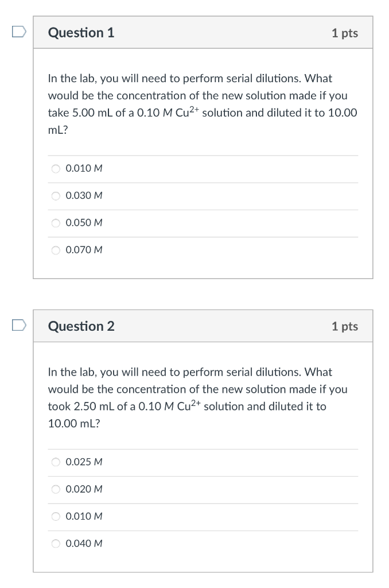The image size is (389, 588).
Task: Pick 0.050 M radio button in Question 1
Action: click(x=56, y=223)
